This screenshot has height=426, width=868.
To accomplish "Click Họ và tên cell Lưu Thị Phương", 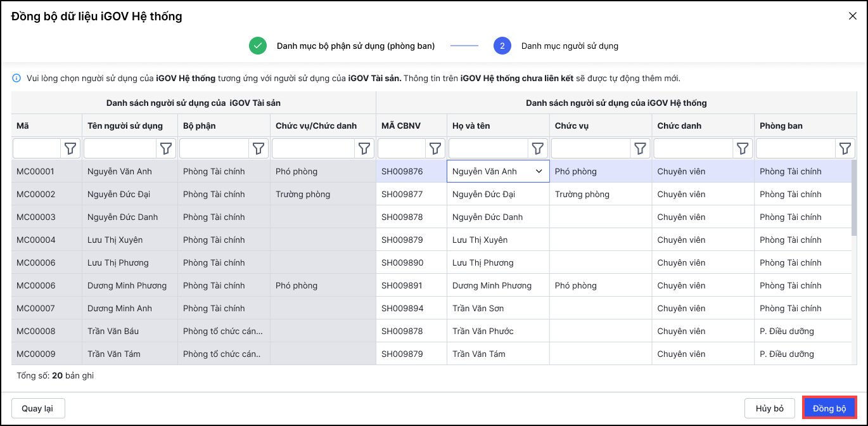I will coord(498,262).
